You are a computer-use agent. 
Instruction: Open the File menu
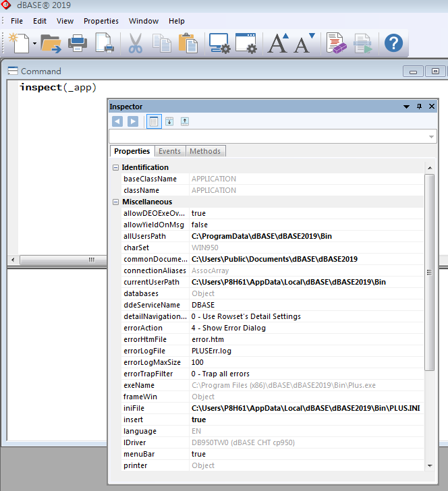(x=17, y=21)
